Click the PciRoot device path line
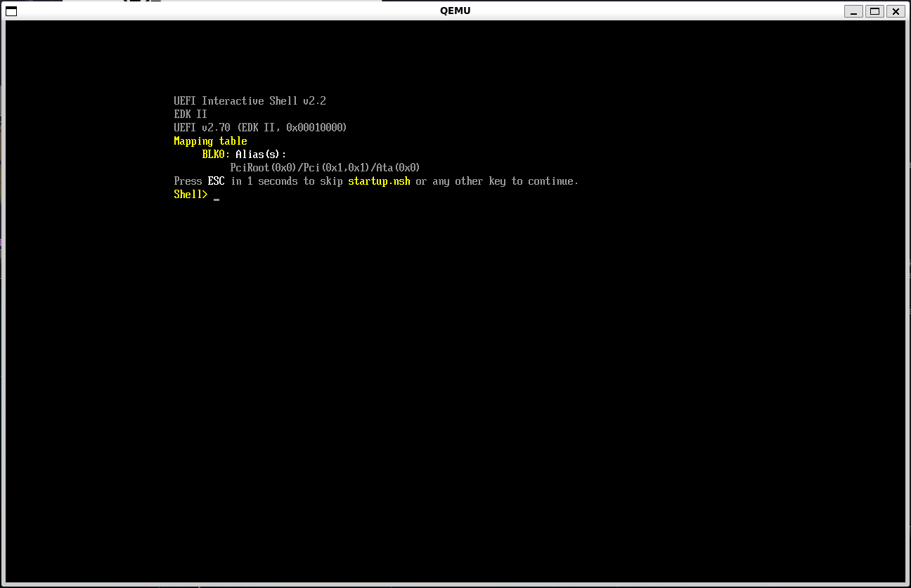Screen dimensions: 911x588 (x=325, y=168)
